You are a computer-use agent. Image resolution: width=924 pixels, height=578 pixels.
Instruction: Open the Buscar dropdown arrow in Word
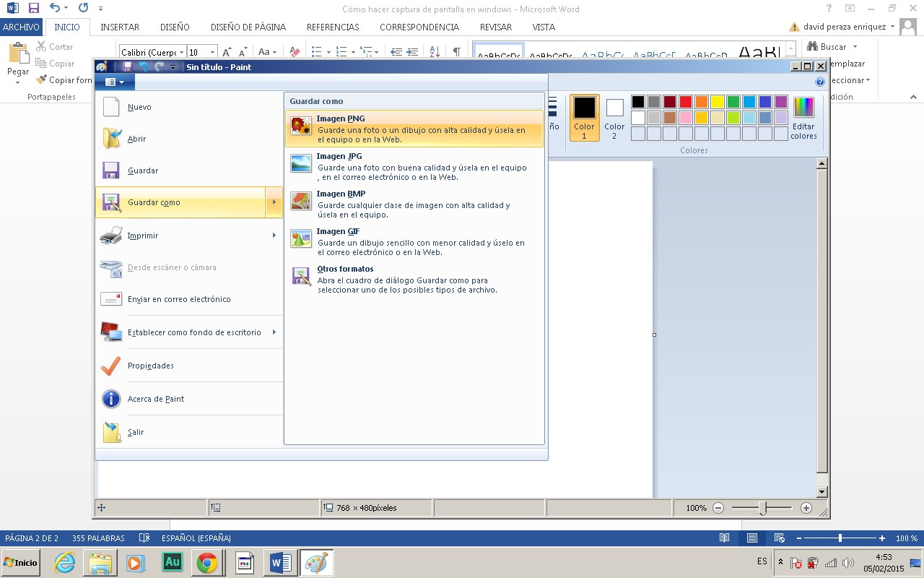point(855,47)
